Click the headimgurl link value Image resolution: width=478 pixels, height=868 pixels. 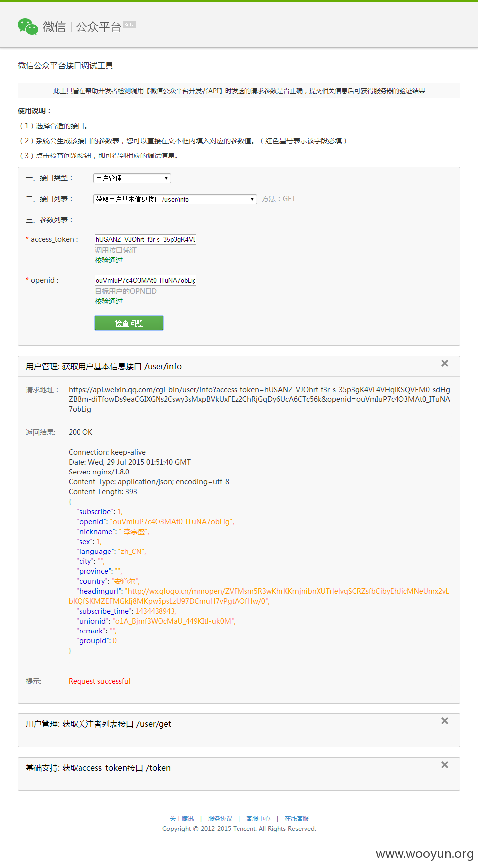[x=259, y=596]
